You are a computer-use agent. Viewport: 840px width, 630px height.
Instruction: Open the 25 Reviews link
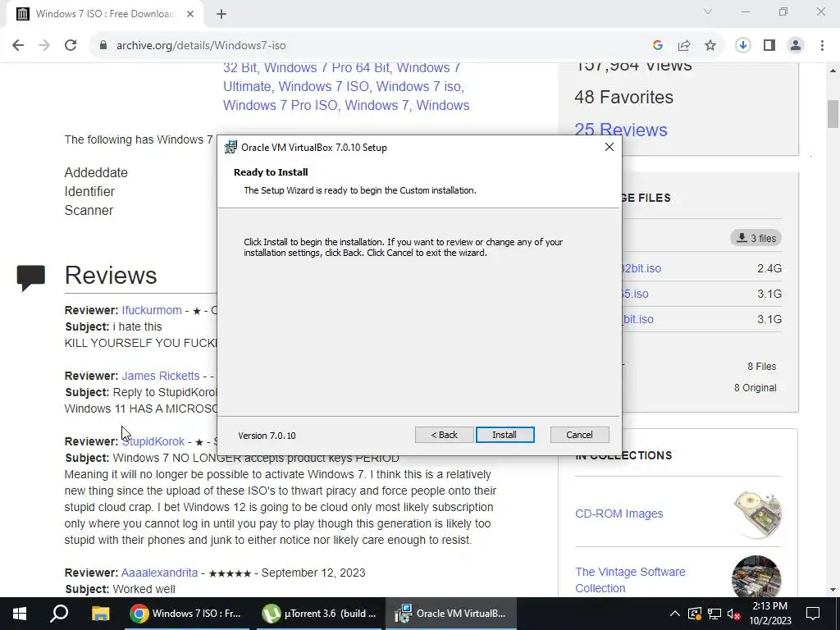pos(621,130)
